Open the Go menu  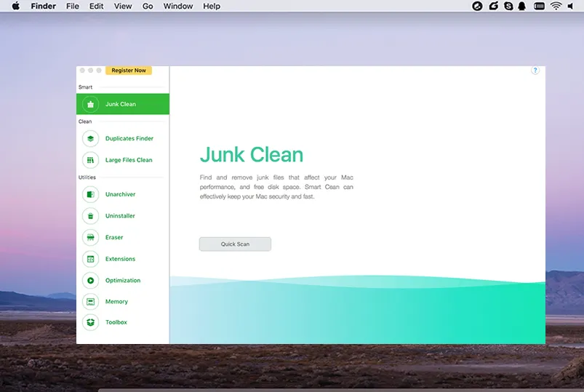coord(148,6)
